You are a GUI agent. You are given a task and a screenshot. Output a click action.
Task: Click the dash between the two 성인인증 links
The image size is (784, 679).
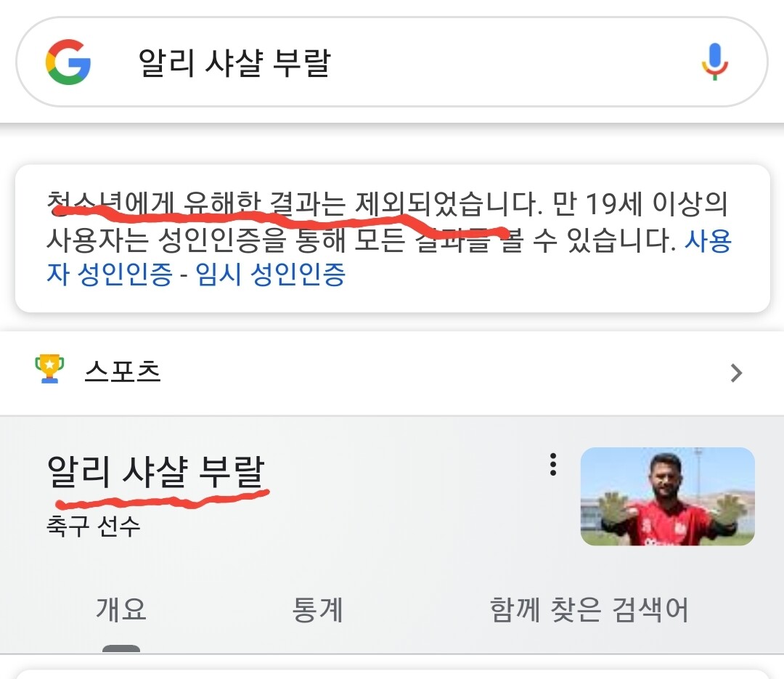point(184,275)
